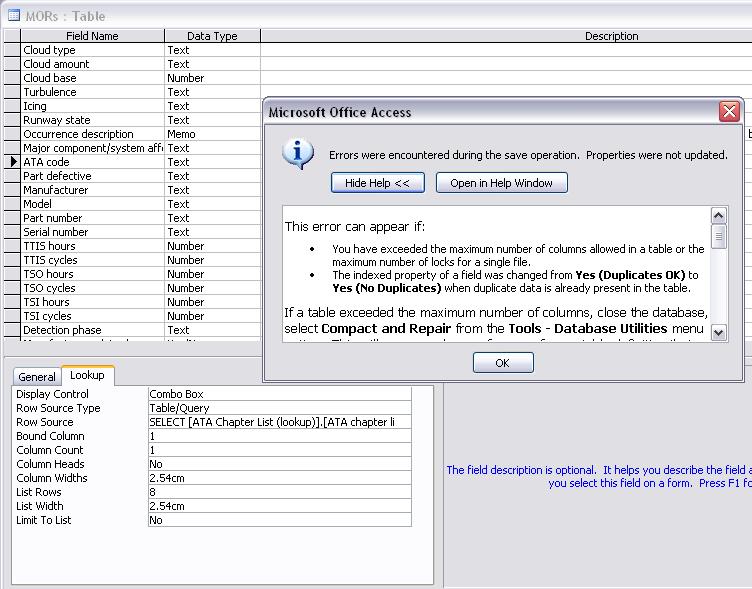Click Column Widths 2.54cm field
Viewport: 752px width, 589px height.
tap(280, 478)
